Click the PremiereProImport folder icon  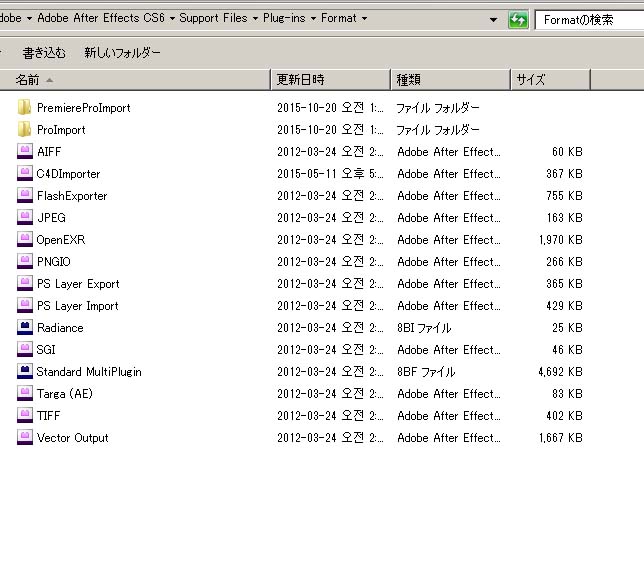pyautogui.click(x=24, y=108)
